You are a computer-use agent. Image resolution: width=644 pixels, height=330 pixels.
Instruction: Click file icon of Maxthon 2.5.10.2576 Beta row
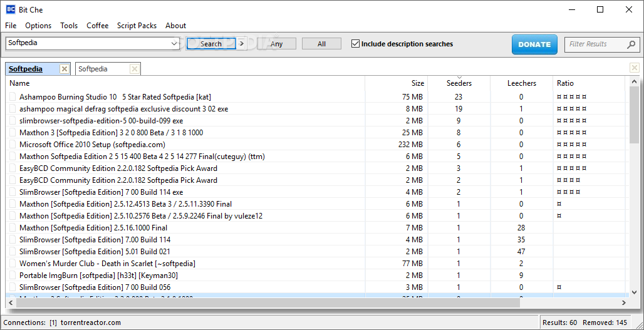(x=13, y=216)
